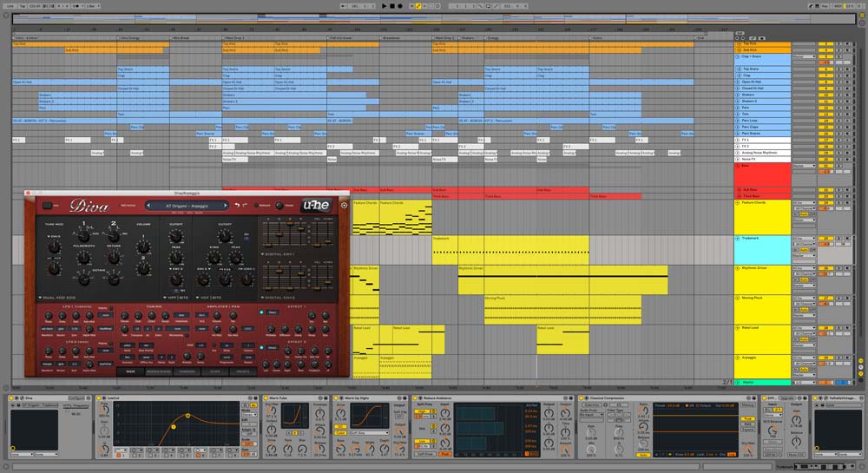The image size is (868, 473).
Task: Switch to the Modifications tab in Diva
Action: (x=159, y=371)
